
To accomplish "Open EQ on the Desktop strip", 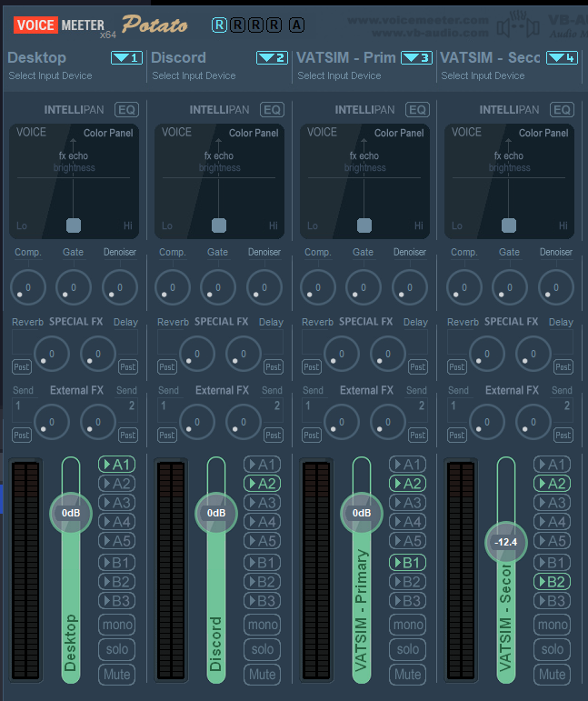I will 126,110.
